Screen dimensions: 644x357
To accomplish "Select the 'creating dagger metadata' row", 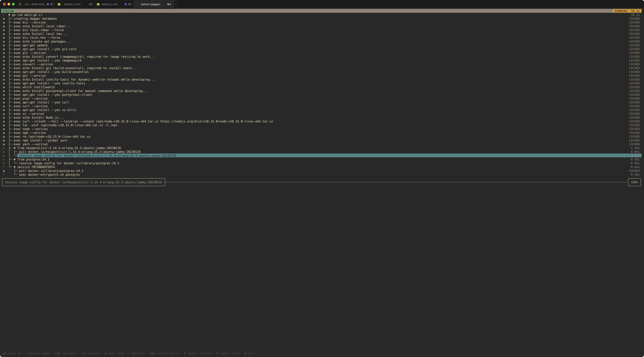I will click(x=321, y=19).
